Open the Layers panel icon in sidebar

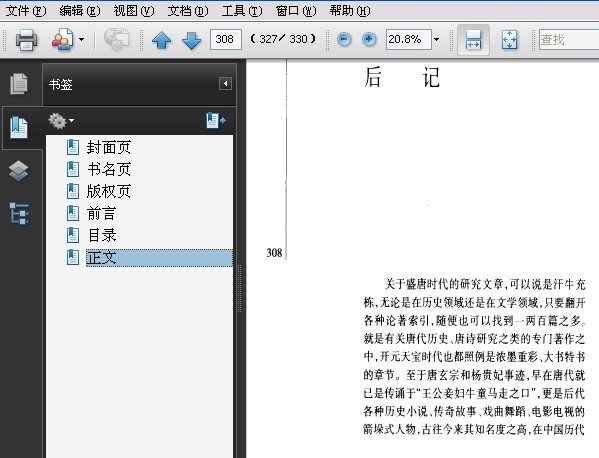[x=18, y=170]
